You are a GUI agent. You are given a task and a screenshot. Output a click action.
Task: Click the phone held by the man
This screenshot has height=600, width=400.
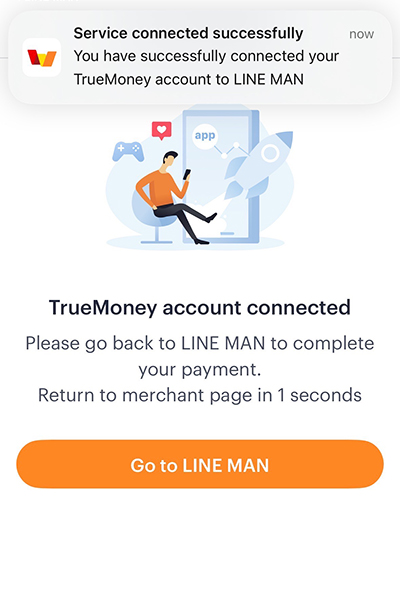point(187,174)
